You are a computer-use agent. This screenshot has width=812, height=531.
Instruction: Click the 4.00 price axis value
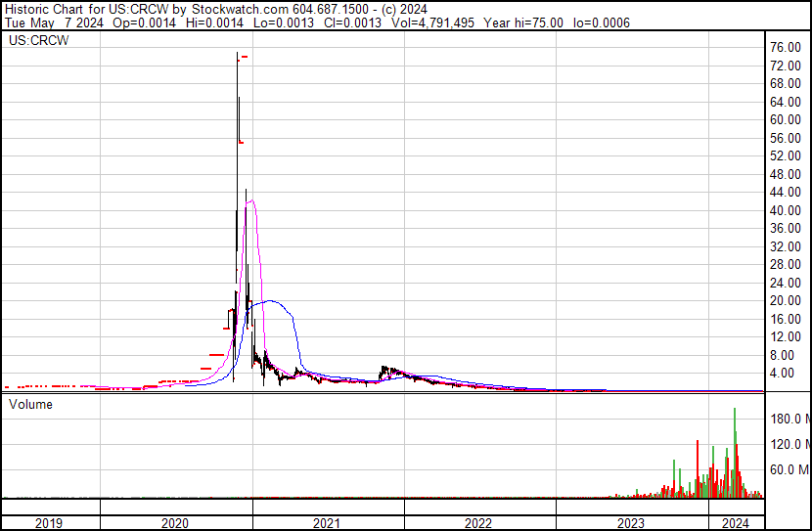(x=782, y=374)
